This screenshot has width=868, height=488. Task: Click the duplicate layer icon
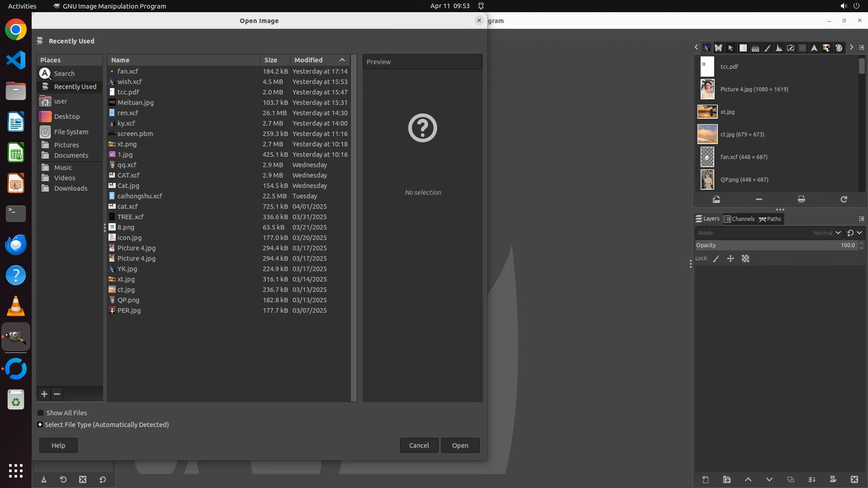790,479
